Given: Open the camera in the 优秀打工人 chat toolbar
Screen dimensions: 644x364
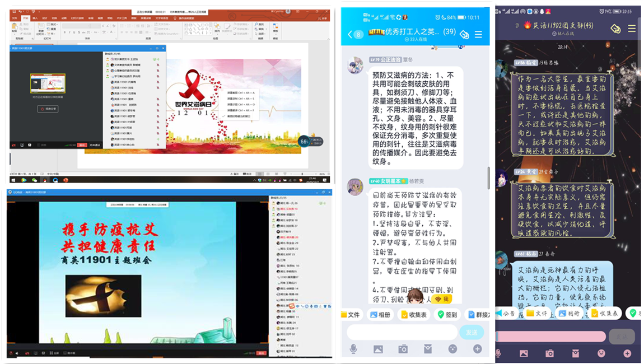Looking at the screenshot, I should click(403, 349).
